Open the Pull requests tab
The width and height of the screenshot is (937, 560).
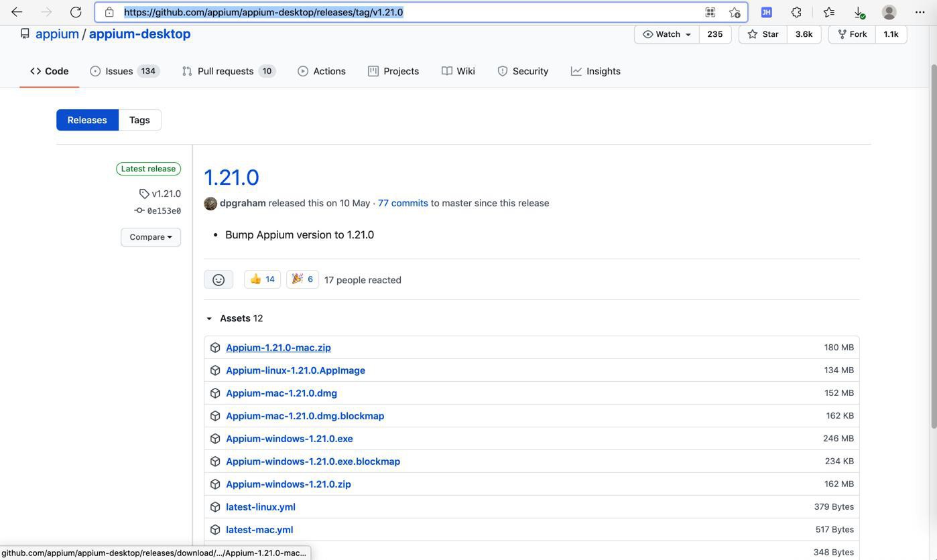[229, 71]
